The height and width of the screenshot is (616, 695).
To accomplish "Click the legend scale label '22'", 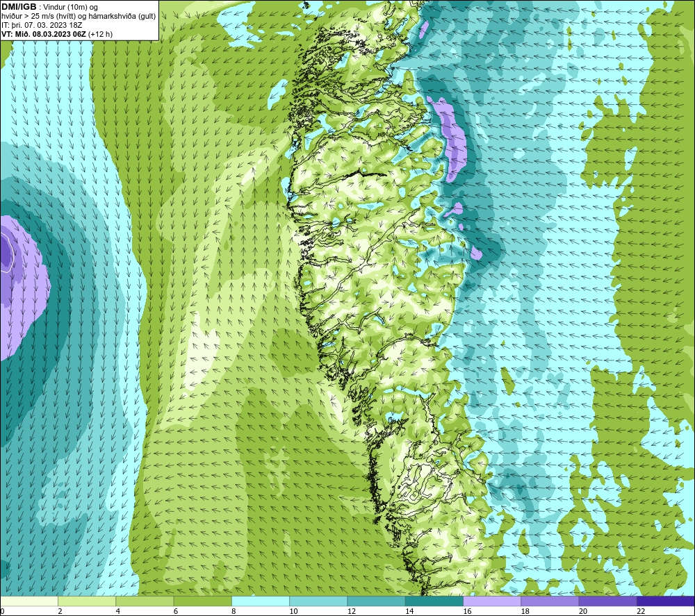I will click(641, 611).
